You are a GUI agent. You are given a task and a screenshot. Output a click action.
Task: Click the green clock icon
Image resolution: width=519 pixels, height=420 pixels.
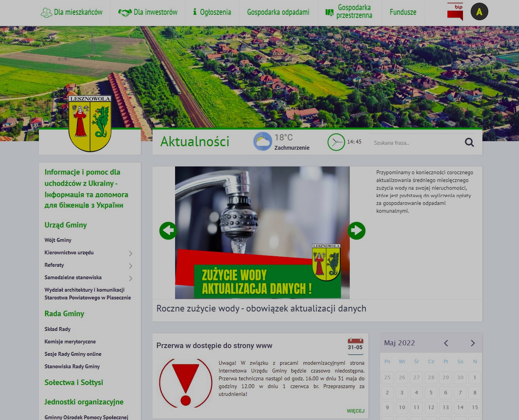tap(336, 142)
